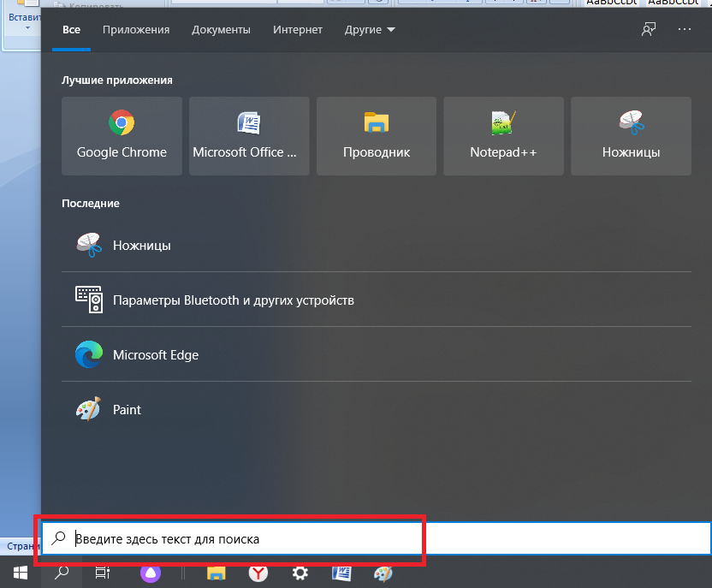Open Параметры Bluetooth и других устройств
712x588 pixels.
click(377, 300)
